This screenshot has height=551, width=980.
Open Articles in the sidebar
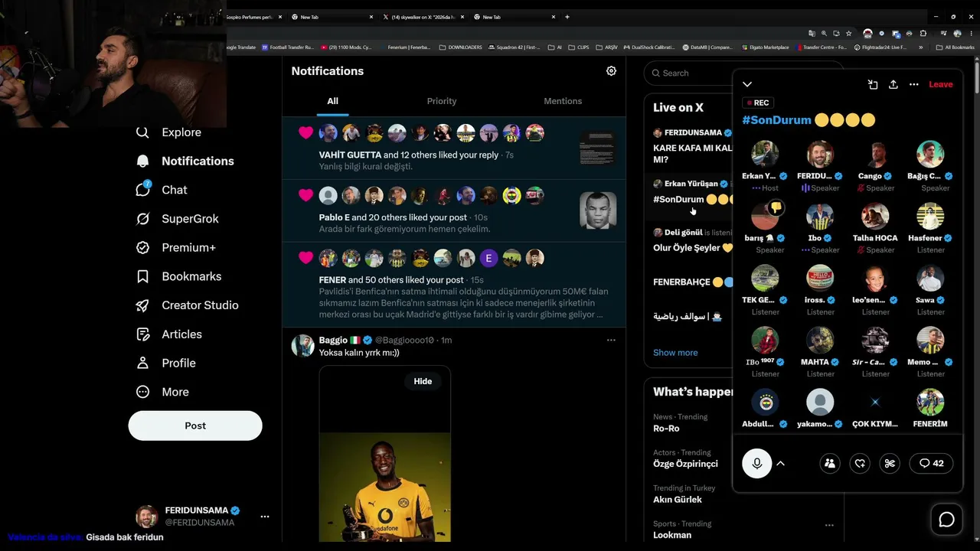[169, 334]
